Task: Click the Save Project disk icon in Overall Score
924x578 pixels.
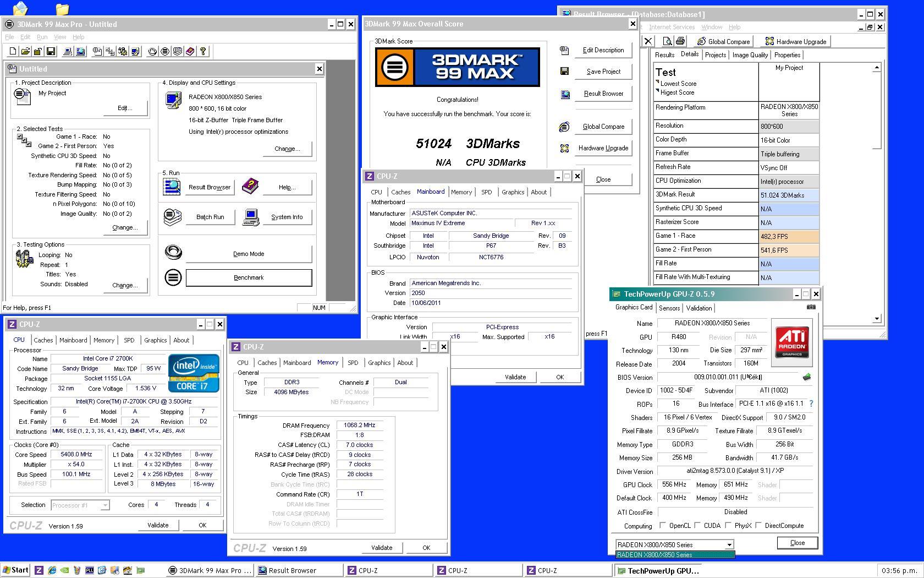Action: pyautogui.click(x=564, y=71)
